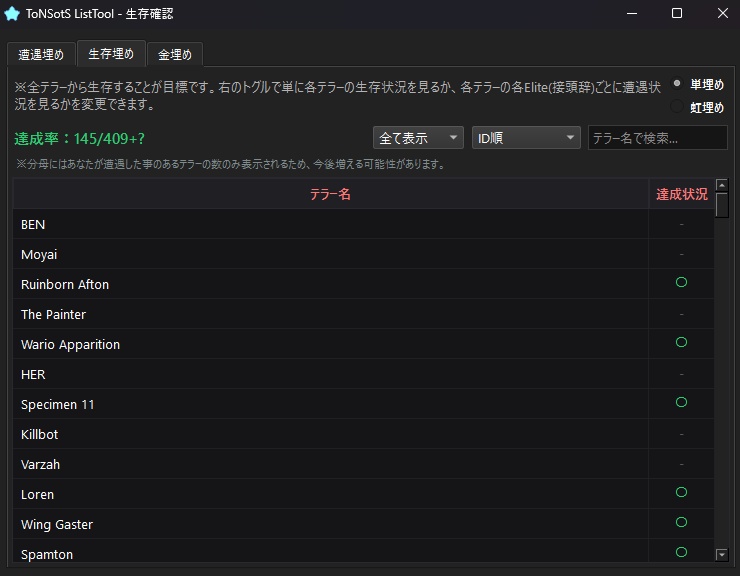Select the Killbot row
Screen dimensions: 740x576
363,434
